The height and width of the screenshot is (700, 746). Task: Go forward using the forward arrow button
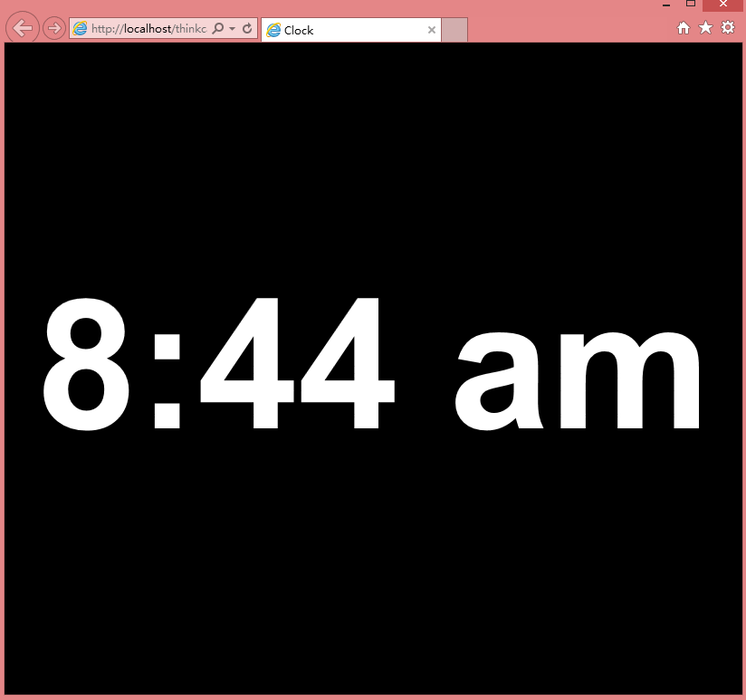pyautogui.click(x=54, y=28)
